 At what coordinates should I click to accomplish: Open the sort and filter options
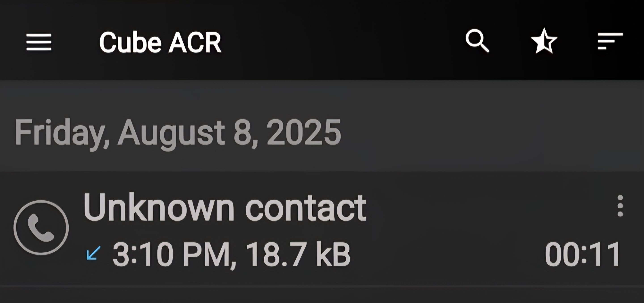pyautogui.click(x=610, y=41)
